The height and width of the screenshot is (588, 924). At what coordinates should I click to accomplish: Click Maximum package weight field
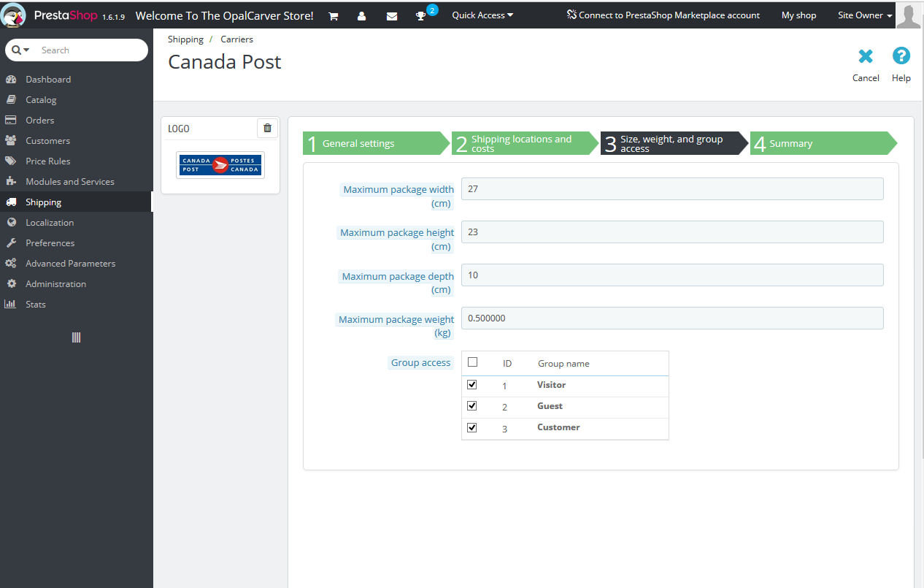coord(672,318)
